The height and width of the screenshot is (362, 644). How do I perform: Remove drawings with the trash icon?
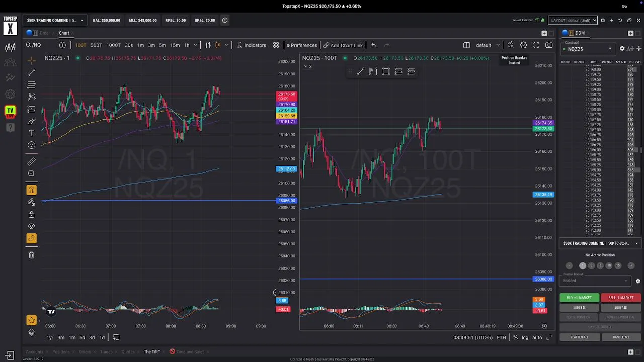[x=31, y=255]
